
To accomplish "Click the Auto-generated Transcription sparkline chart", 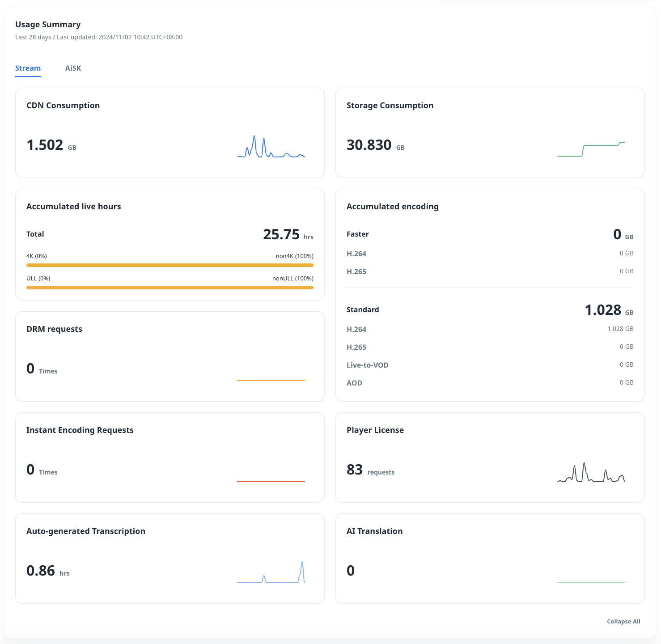I will pyautogui.click(x=271, y=573).
